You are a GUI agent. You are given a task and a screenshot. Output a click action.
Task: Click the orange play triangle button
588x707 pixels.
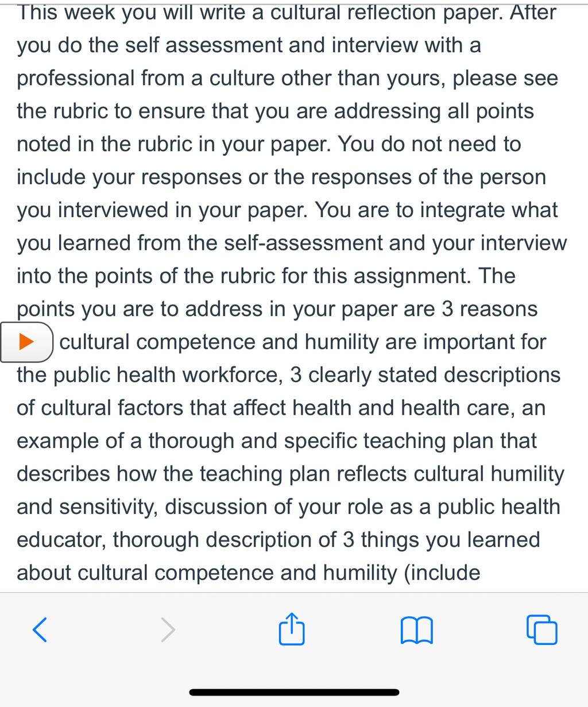[x=26, y=342]
